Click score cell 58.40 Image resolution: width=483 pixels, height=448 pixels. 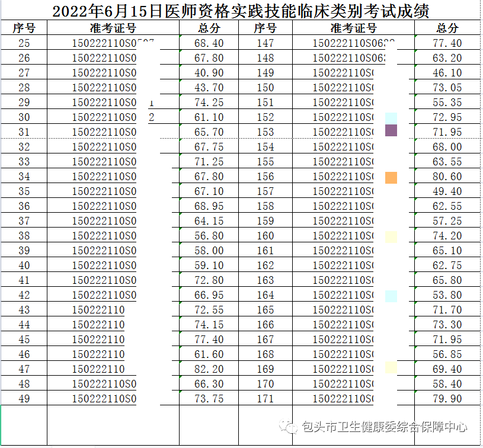click(447, 383)
